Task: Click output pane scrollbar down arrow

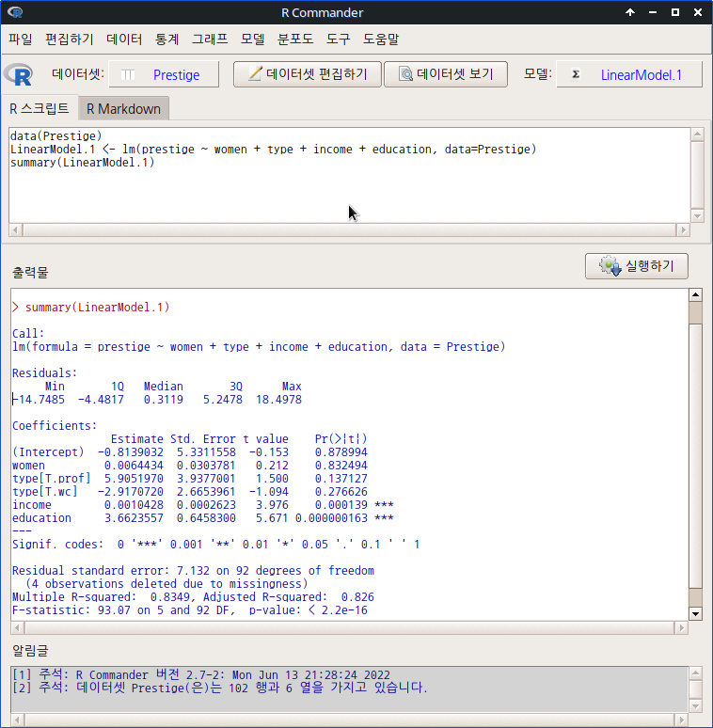Action: pyautogui.click(x=695, y=614)
